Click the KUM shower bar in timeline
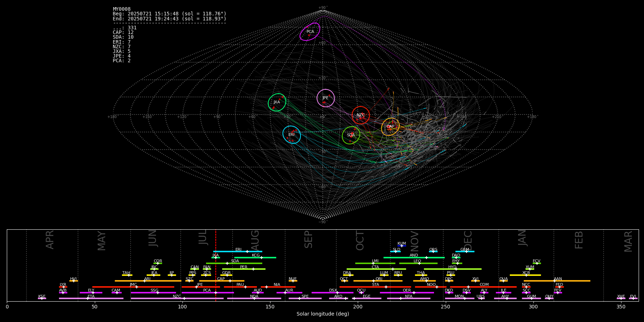The height and width of the screenshot is (322, 644). [402, 246]
